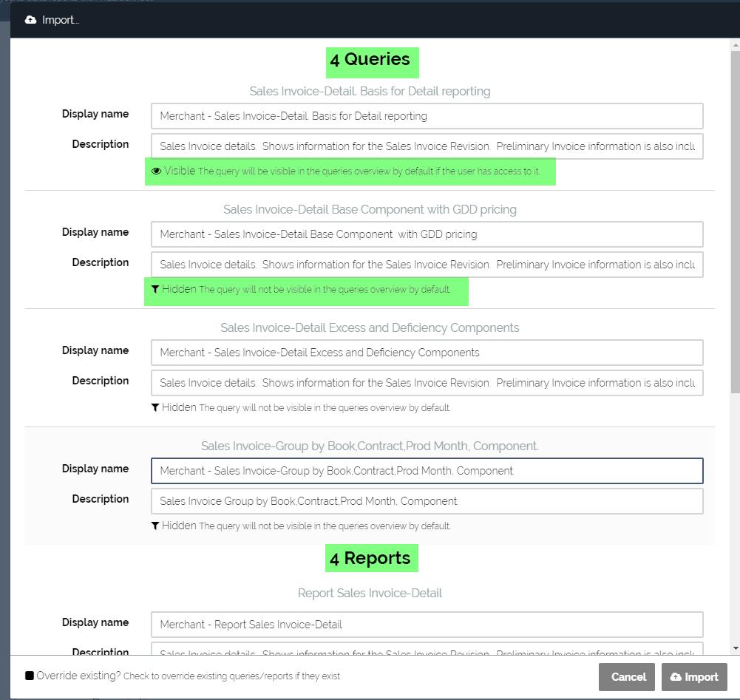
Task: Click the cloud icon beside the Import title
Action: (x=30, y=20)
